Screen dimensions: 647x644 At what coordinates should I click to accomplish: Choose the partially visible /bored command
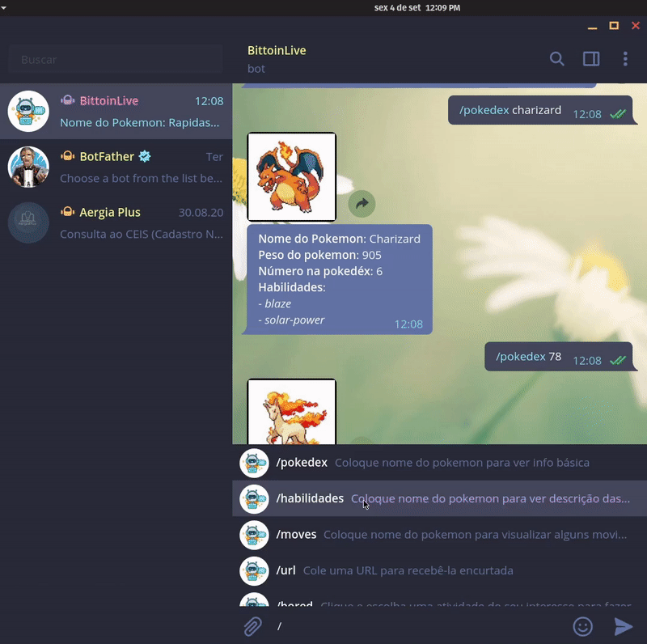tap(439, 598)
